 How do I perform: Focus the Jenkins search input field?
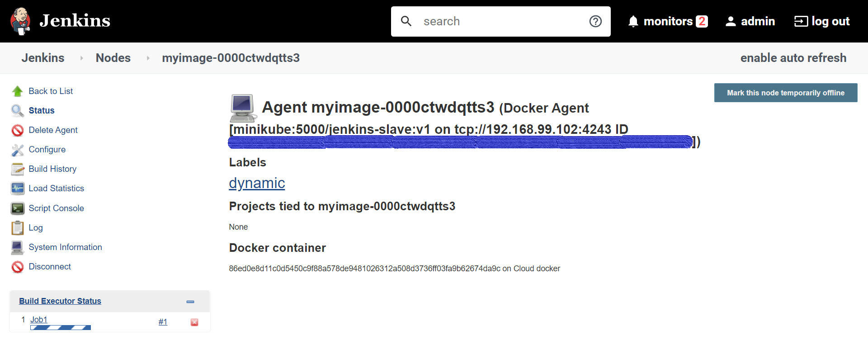point(501,21)
